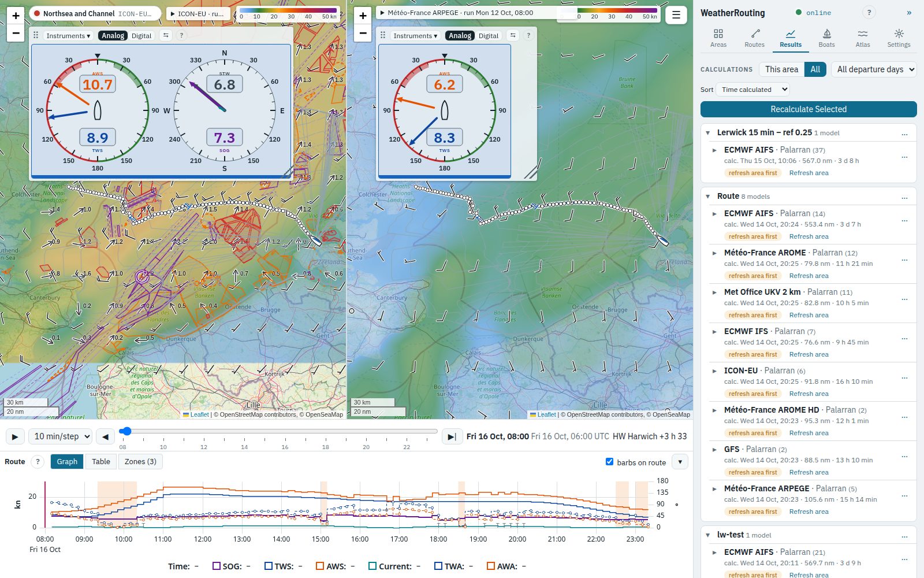
Task: Expand the ECMWF IFS Palarran entry
Action: (x=715, y=332)
